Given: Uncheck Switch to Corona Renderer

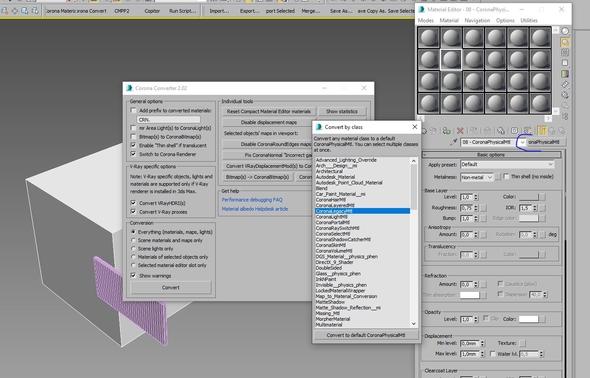Looking at the screenshot, I should click(133, 154).
